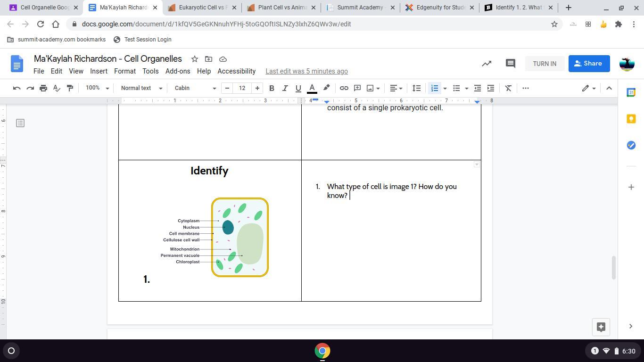Click the print icon in toolbar
Image resolution: width=644 pixels, height=362 pixels.
pos(43,88)
